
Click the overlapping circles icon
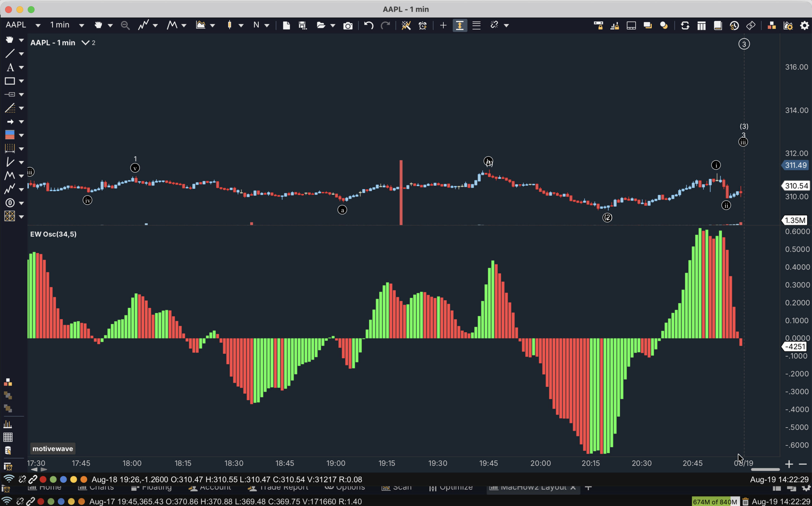(x=664, y=25)
